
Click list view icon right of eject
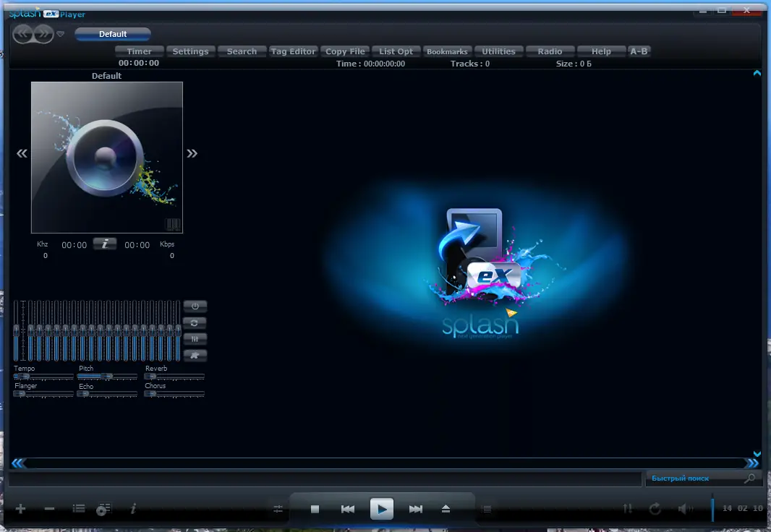pos(487,510)
